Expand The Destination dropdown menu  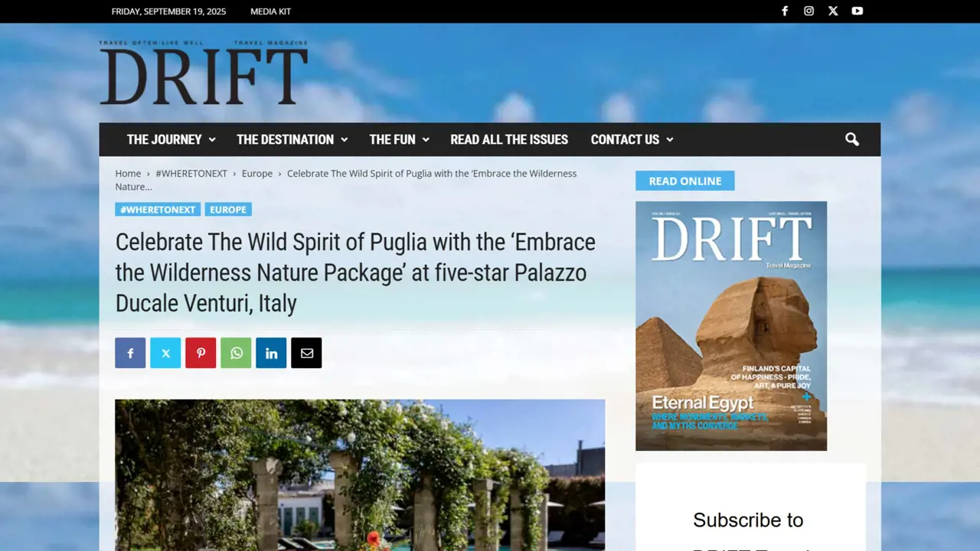pos(292,139)
